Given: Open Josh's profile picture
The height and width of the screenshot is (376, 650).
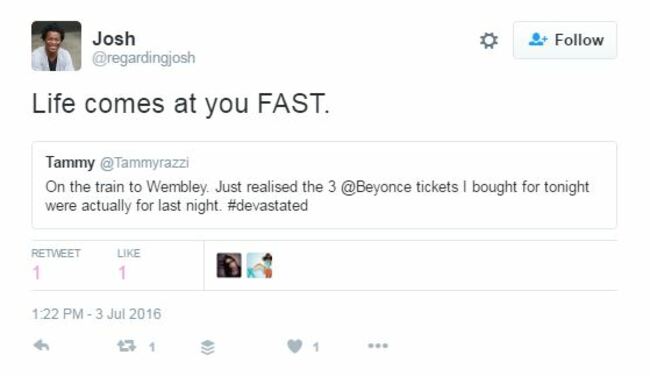Looking at the screenshot, I should [56, 46].
